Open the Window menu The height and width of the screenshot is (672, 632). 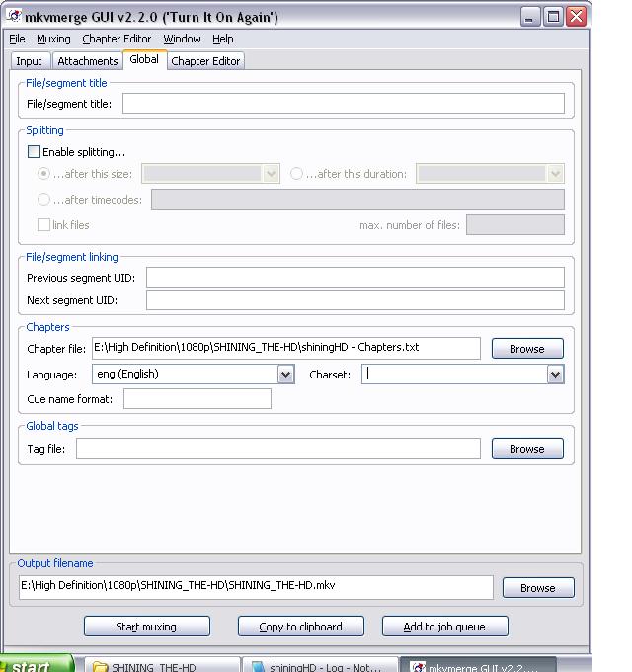[x=182, y=39]
